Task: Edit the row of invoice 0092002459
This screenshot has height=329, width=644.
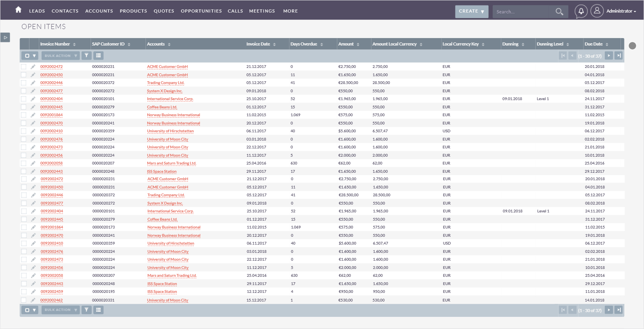Action: pyautogui.click(x=33, y=292)
